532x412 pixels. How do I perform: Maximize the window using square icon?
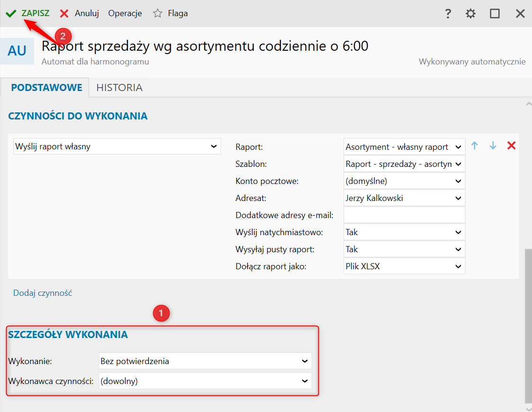pos(495,14)
